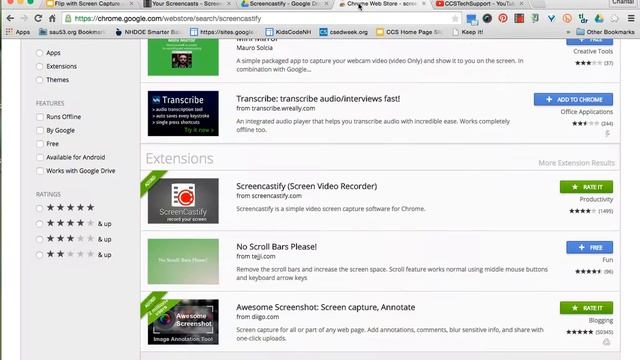Enable the Free feature checkbox
640x360 pixels.
[40, 144]
